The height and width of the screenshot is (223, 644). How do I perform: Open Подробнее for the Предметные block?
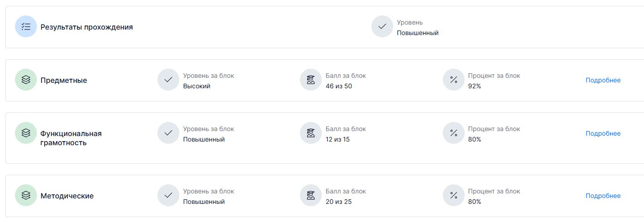(x=603, y=80)
